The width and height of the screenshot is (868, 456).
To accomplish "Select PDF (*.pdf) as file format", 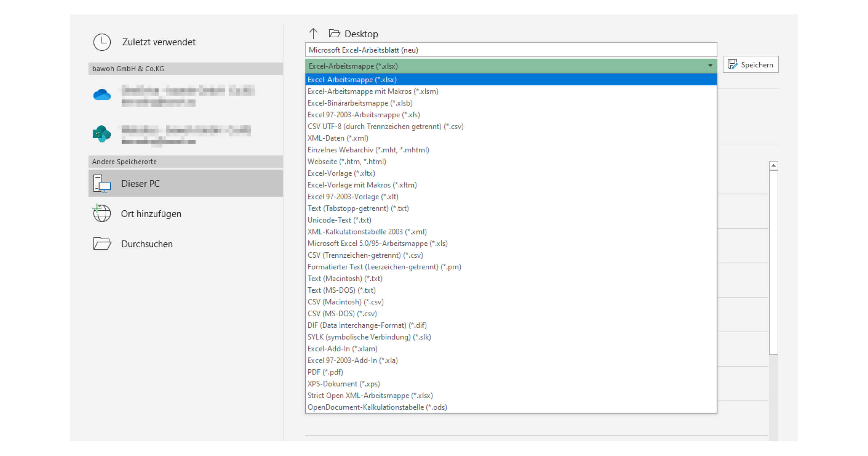I will click(325, 372).
